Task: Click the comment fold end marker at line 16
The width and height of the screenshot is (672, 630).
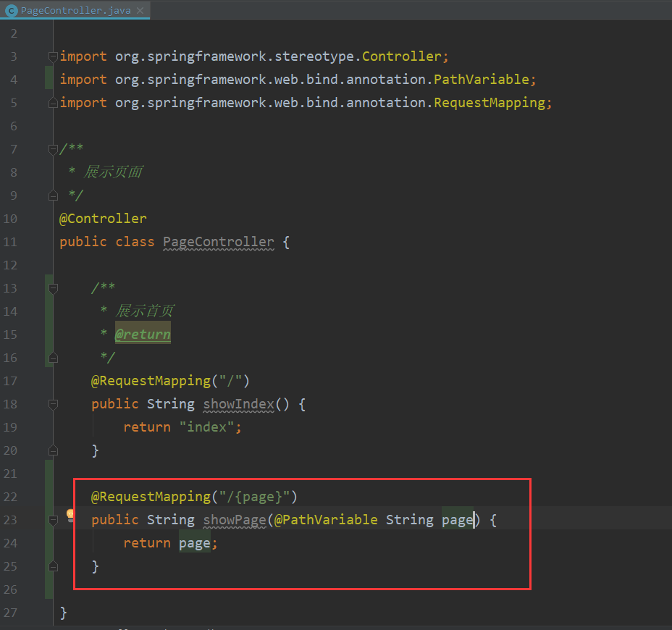Action: tap(53, 358)
